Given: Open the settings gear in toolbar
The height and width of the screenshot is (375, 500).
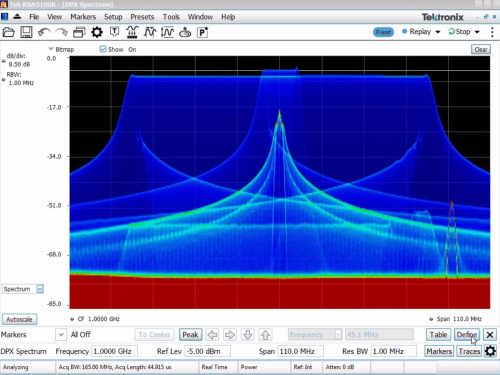Looking at the screenshot, I should click(97, 32).
